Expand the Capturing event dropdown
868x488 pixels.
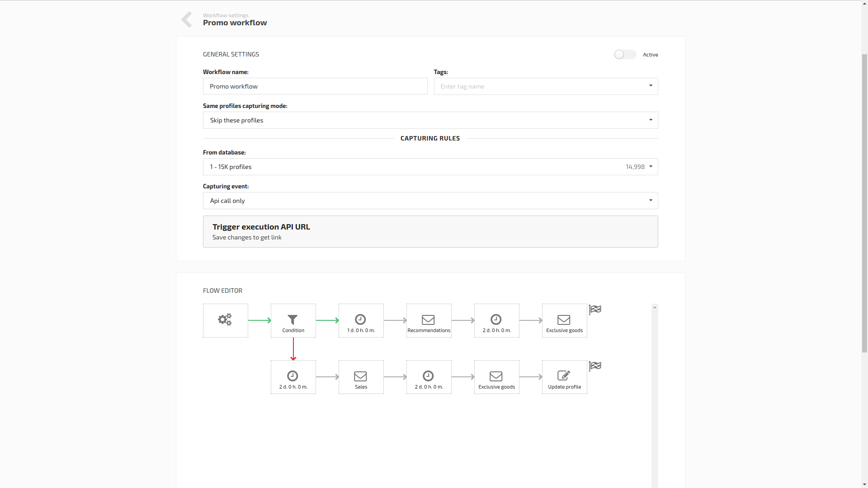430,201
